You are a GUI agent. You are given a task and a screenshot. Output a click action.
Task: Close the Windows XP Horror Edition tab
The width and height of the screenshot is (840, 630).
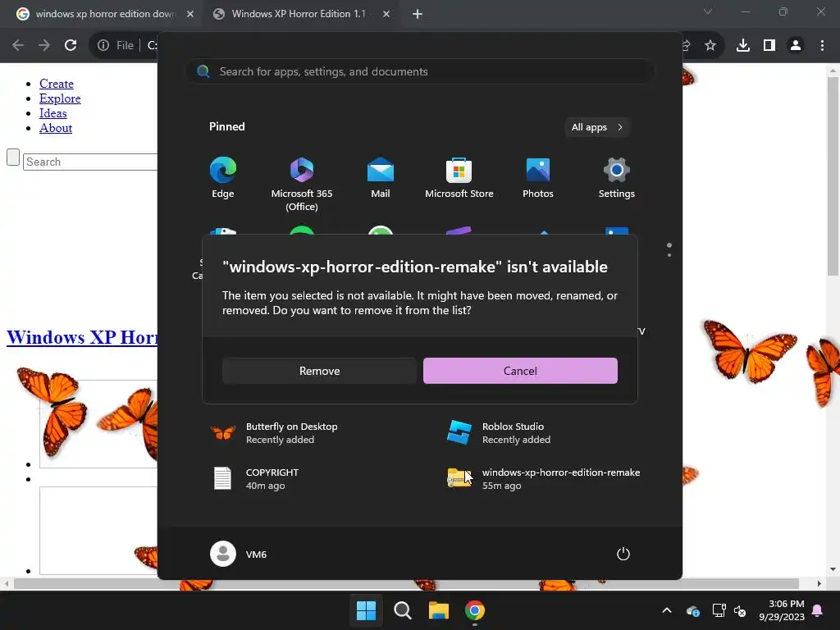click(386, 14)
